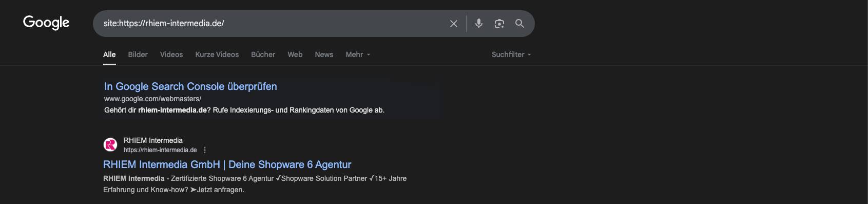Start voice search with microphone icon
This screenshot has width=868, height=204.
(x=478, y=24)
